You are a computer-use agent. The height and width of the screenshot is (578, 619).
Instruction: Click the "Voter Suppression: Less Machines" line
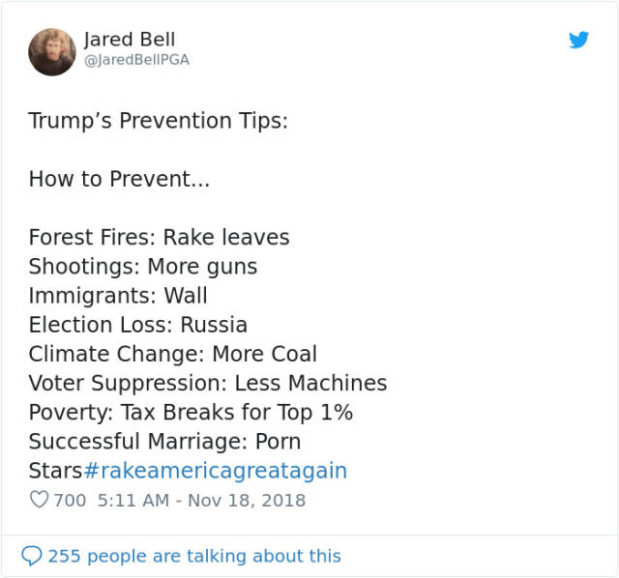tap(207, 383)
